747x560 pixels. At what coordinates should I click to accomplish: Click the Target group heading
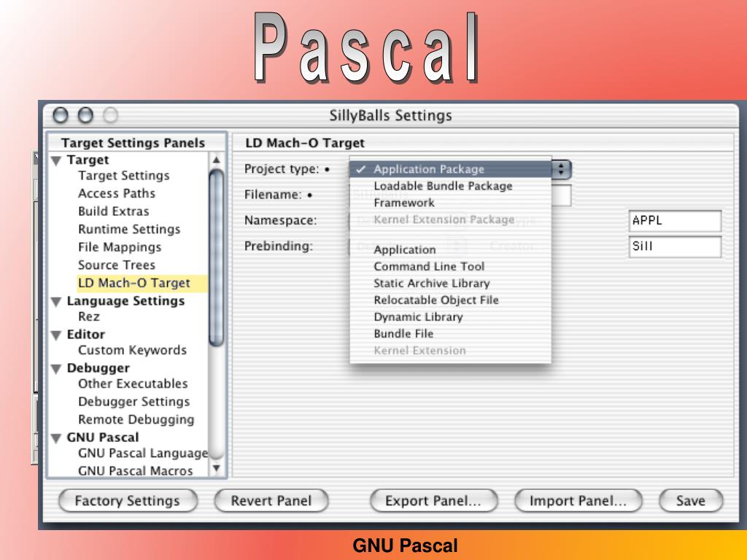point(88,160)
